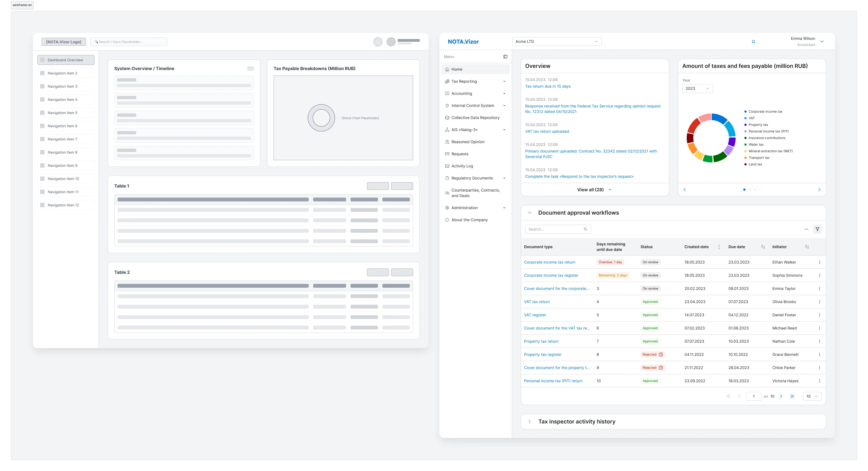Viewport: 868px width, 471px height.
Task: Open the Year 2023 dropdown
Action: click(697, 88)
